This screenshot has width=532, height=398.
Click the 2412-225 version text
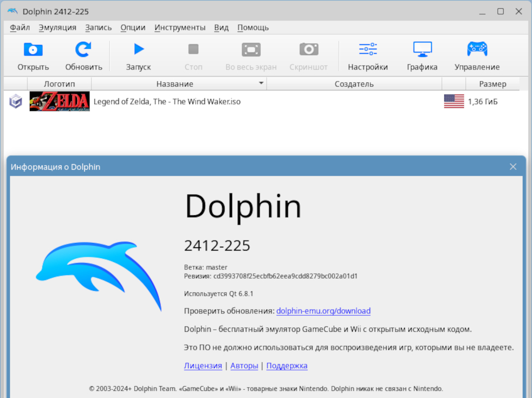[217, 246]
